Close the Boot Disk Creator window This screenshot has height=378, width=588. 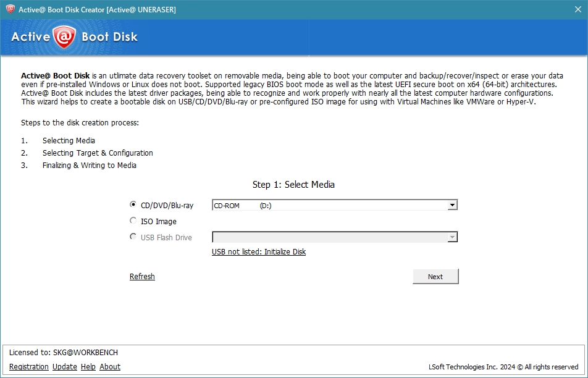pos(578,9)
